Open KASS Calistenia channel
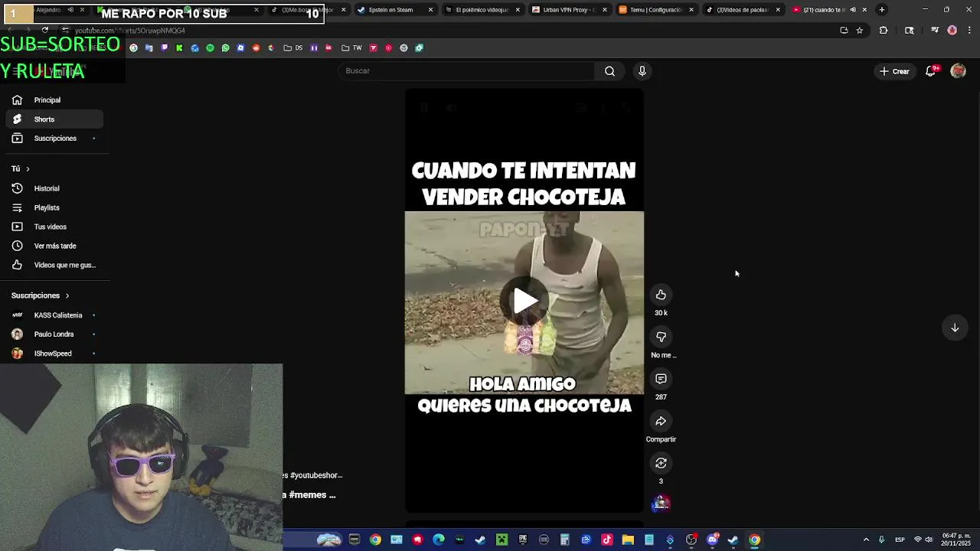 tap(54, 315)
